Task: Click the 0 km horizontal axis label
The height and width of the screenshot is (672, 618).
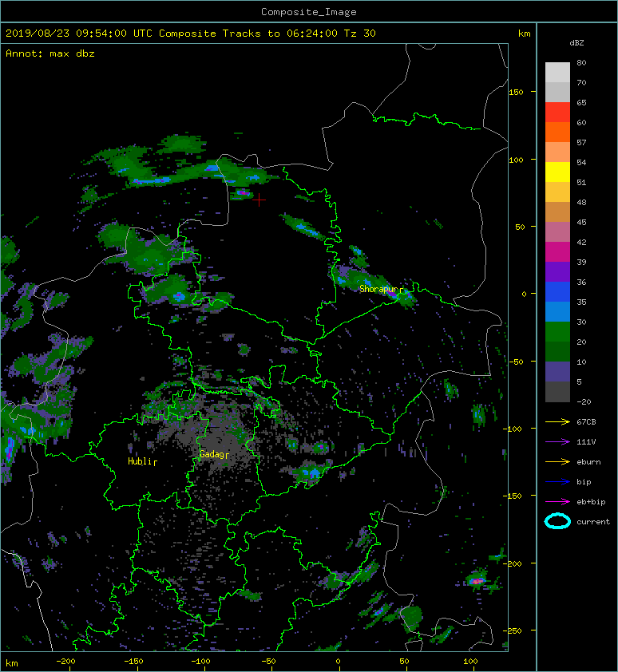Action: pos(339,662)
